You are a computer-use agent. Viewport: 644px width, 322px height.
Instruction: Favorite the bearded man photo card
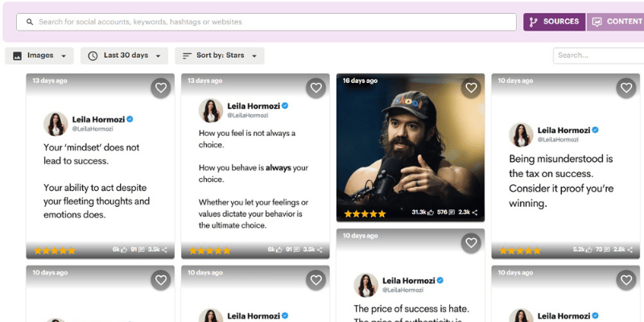pos(471,88)
